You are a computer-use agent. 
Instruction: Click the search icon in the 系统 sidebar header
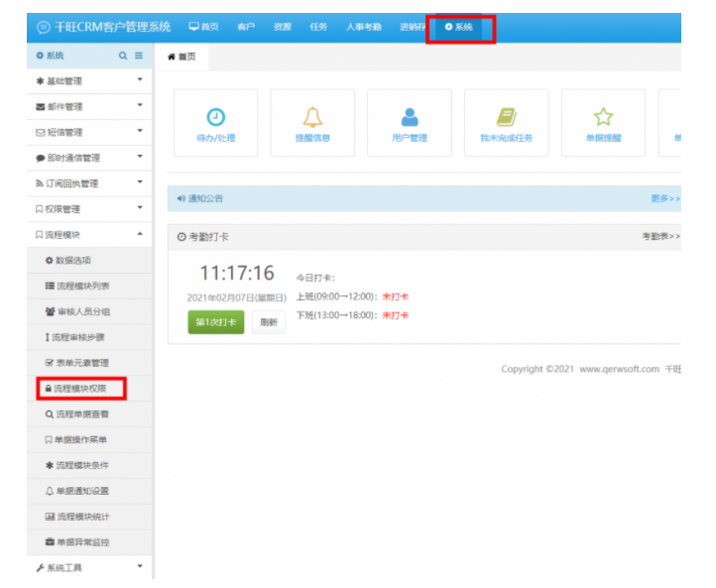click(123, 56)
